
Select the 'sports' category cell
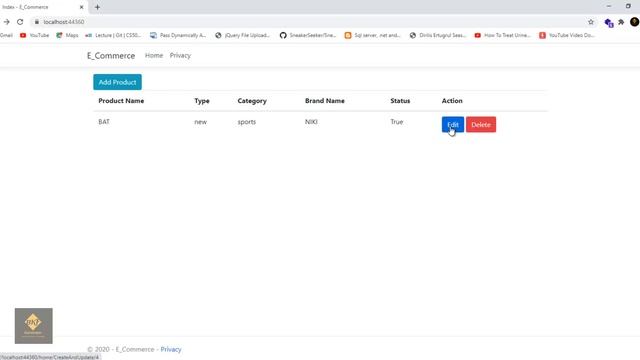pos(247,122)
